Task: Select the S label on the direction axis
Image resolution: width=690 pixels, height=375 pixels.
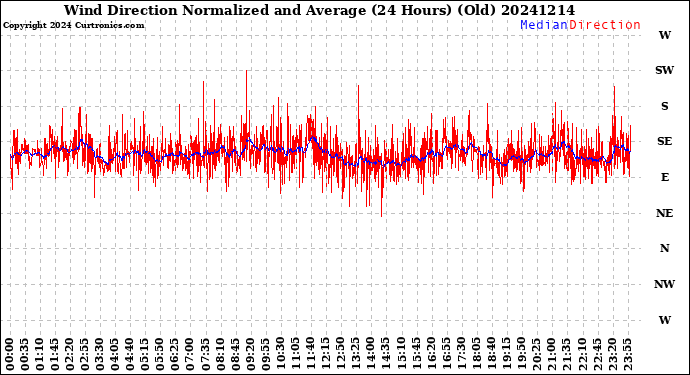Action: coord(665,106)
